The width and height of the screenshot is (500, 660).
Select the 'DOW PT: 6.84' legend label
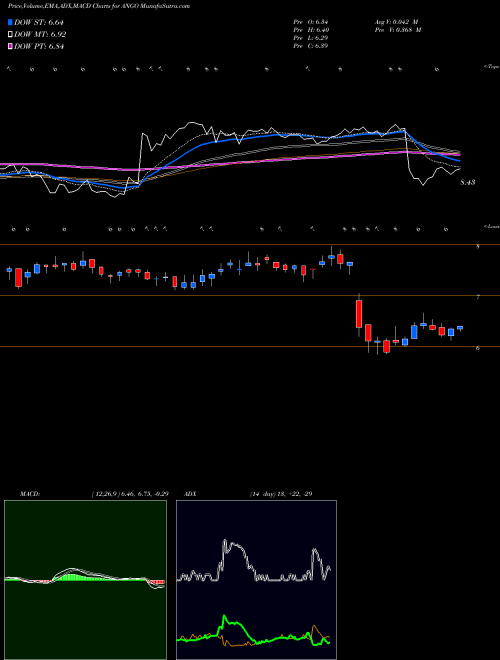pyautogui.click(x=39, y=46)
